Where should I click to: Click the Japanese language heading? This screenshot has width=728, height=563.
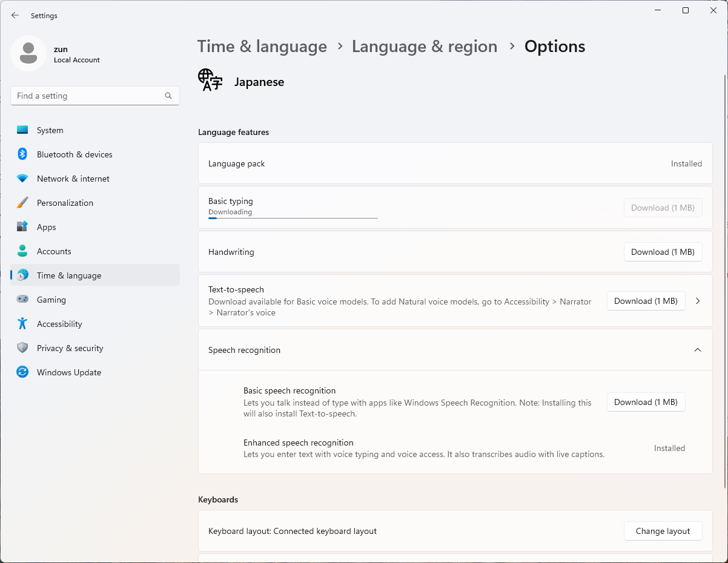tap(259, 82)
